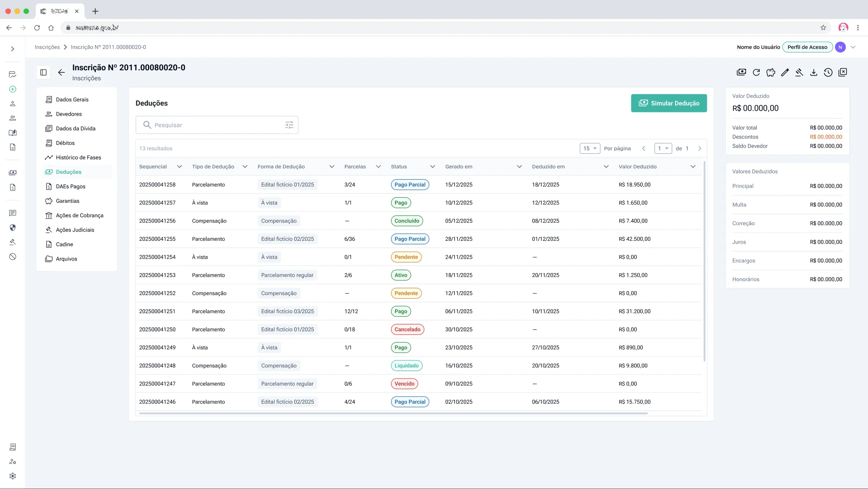Click the Inscrições breadcrumb link
This screenshot has width=868, height=489.
(x=47, y=47)
